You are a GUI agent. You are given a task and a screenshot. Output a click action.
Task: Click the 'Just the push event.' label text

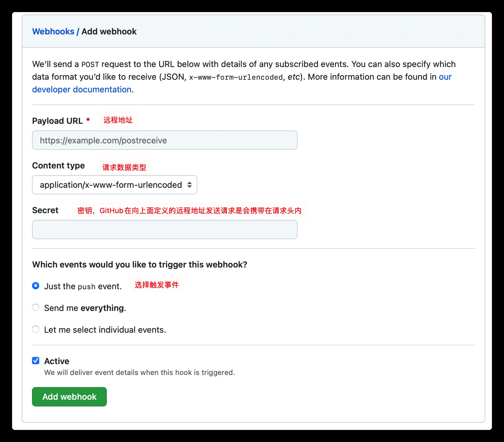tap(83, 286)
